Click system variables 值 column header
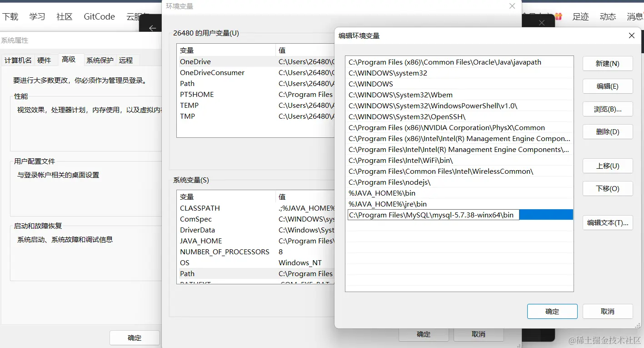 pos(305,197)
